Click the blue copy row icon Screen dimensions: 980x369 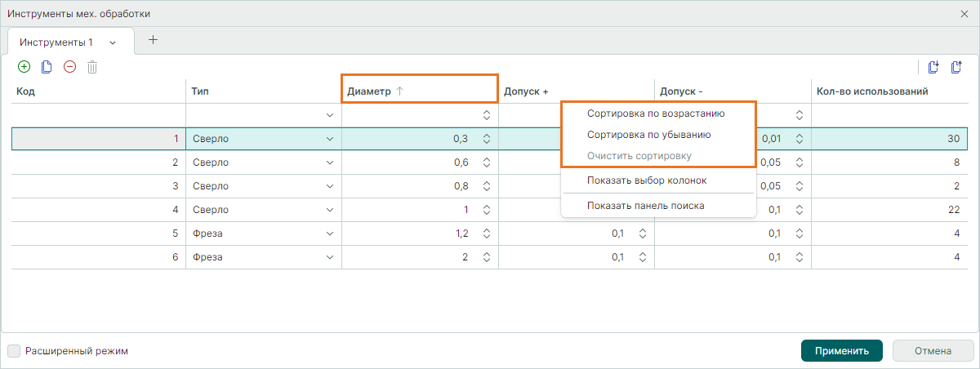[x=47, y=67]
